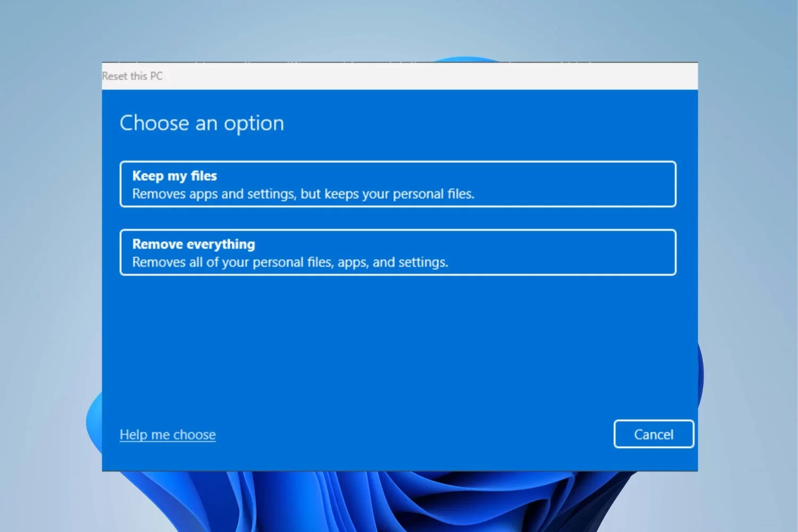This screenshot has height=532, width=798.
Task: Click the bold Keep my files label
Action: pos(174,176)
